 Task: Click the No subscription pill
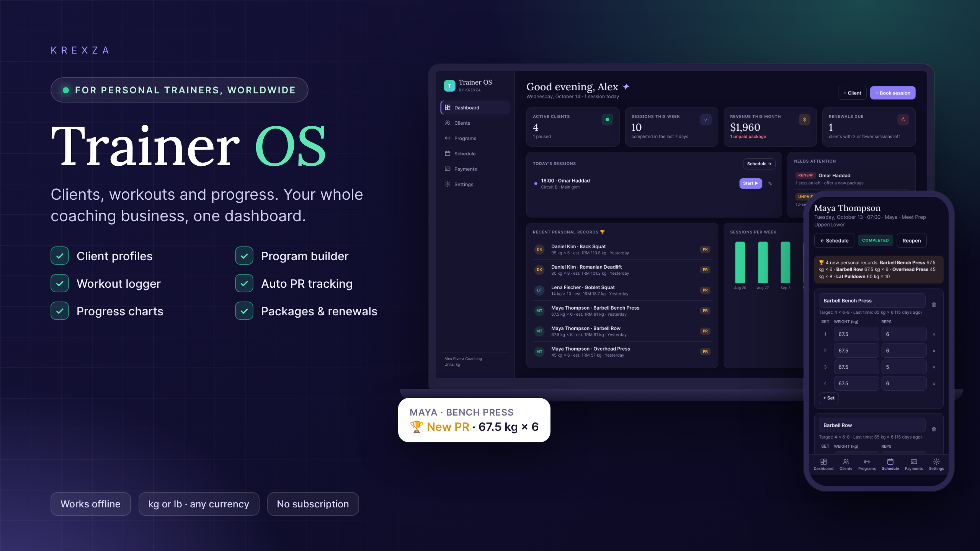click(313, 504)
